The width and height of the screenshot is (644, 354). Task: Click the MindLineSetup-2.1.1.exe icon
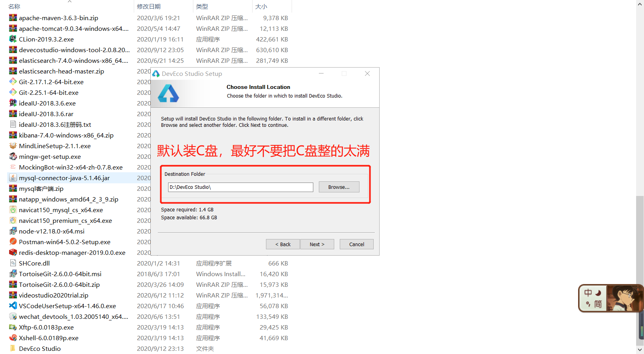[13, 146]
